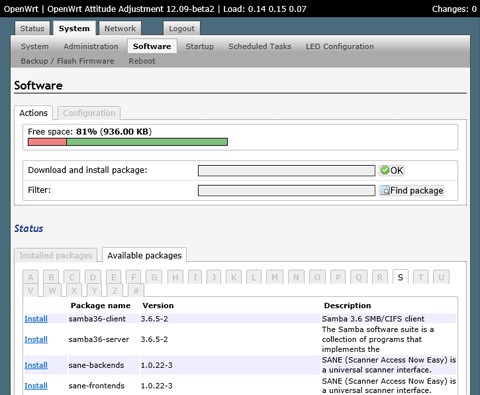Image resolution: width=480 pixels, height=395 pixels.
Task: Switch to the Configuration tab
Action: (x=89, y=113)
